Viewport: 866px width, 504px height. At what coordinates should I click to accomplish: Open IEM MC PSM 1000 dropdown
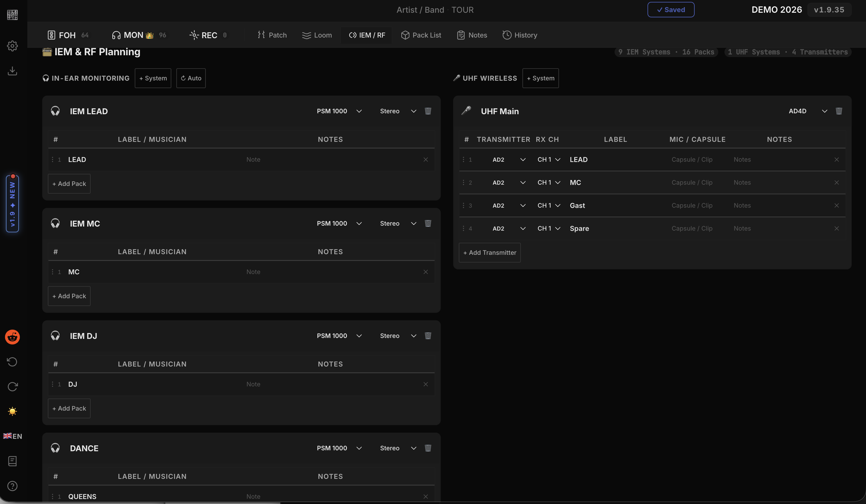point(339,223)
